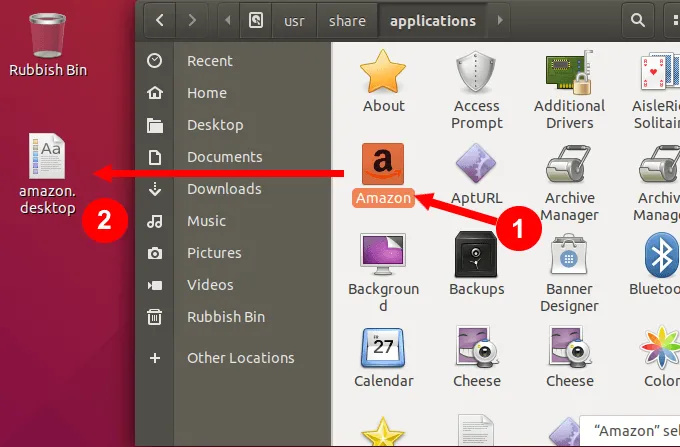Select the Access Prompt shield icon

click(477, 72)
